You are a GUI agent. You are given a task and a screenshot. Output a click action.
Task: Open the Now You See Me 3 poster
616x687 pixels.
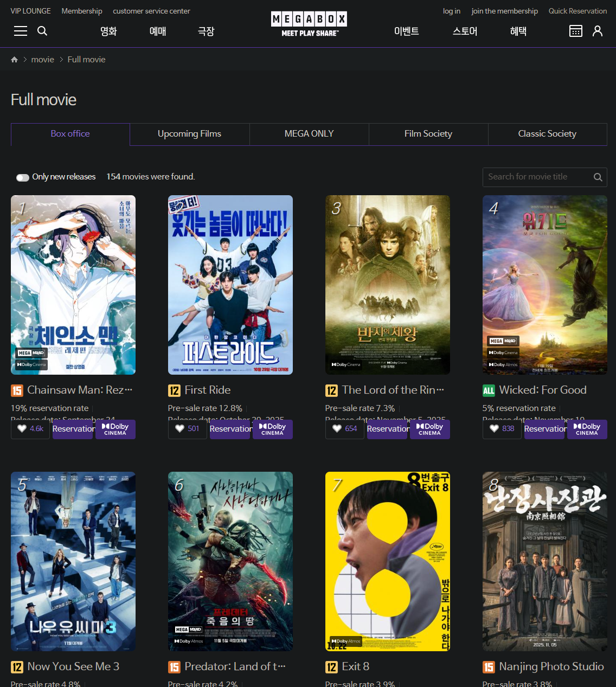point(73,561)
